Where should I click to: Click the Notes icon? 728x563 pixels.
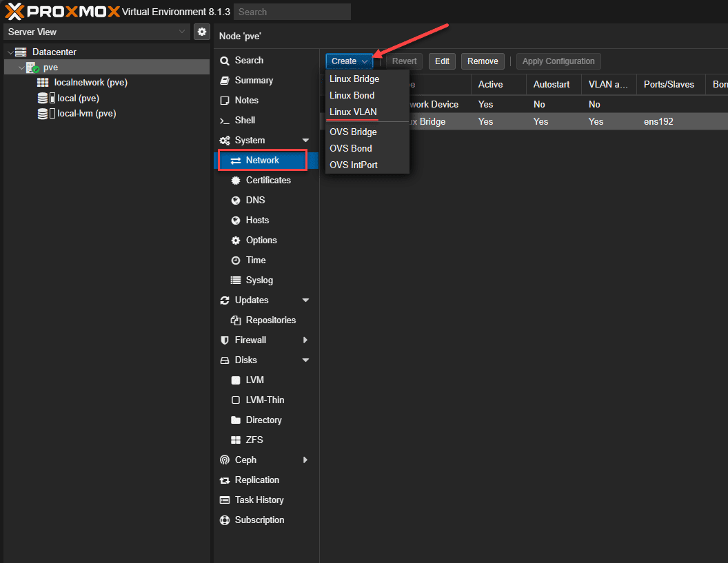pos(225,100)
